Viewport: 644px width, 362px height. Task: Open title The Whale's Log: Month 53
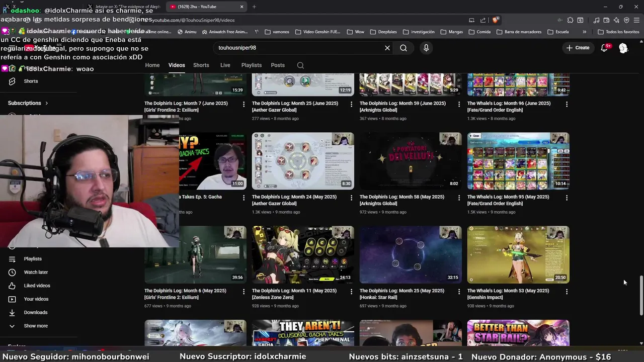(508, 294)
